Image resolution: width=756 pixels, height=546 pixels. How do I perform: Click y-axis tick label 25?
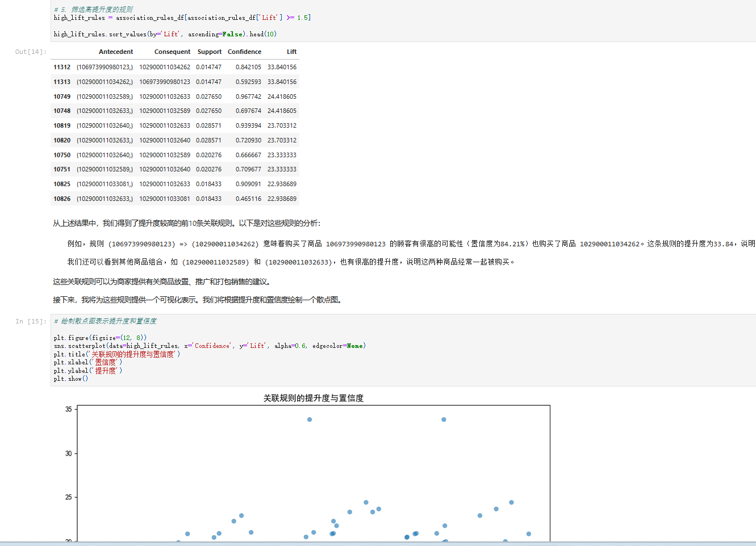(x=69, y=497)
